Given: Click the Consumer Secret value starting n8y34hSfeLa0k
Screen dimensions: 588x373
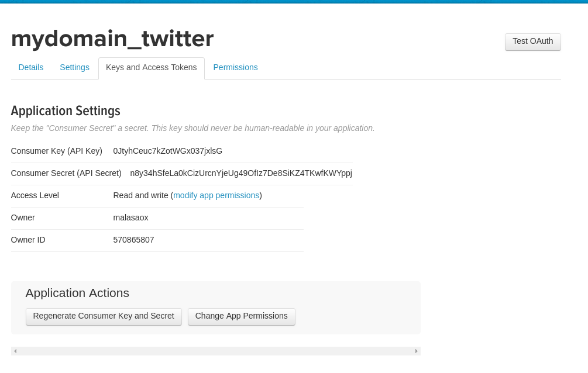Looking at the screenshot, I should click(x=241, y=173).
